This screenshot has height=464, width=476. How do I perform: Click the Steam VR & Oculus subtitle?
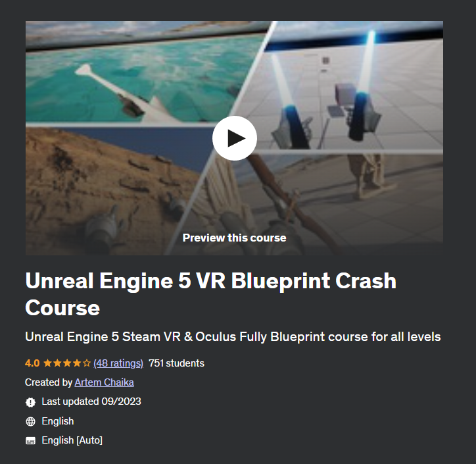click(233, 337)
